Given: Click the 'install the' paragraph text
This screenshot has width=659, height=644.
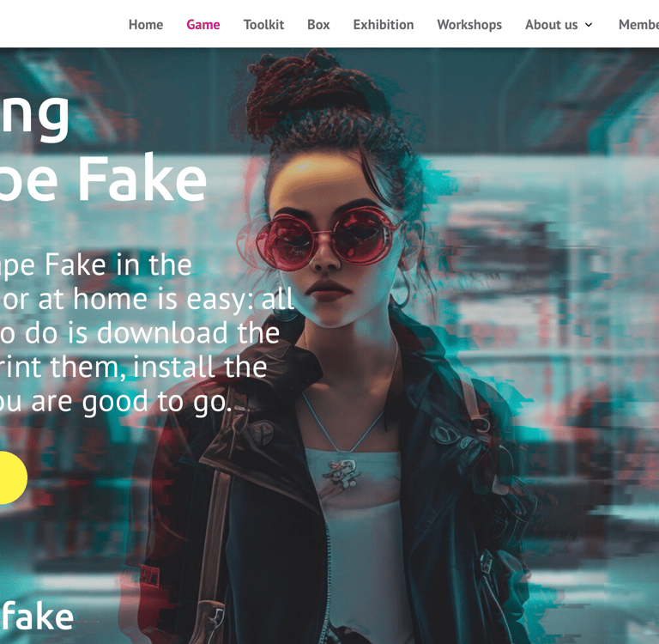Looking at the screenshot, I should (x=200, y=368).
